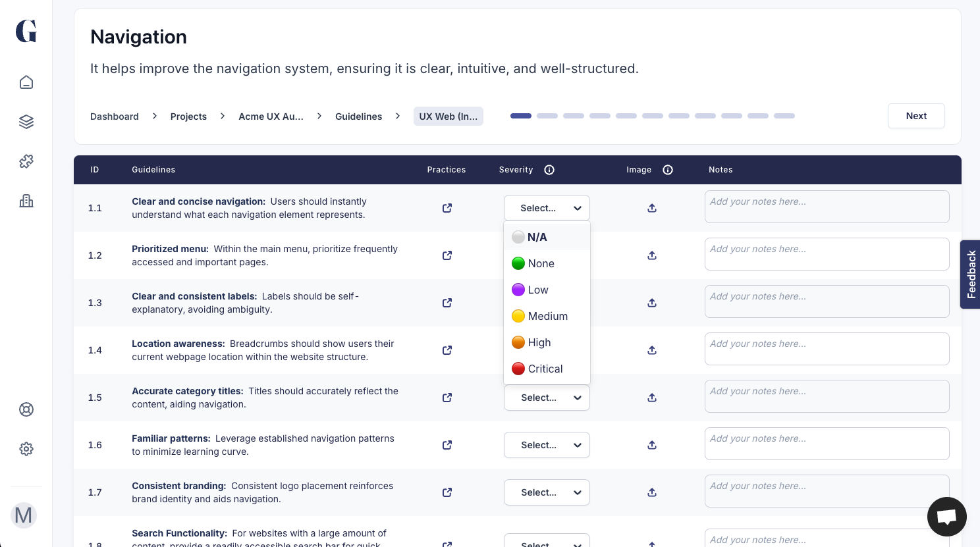Open the Home icon in sidebar

[x=26, y=82]
